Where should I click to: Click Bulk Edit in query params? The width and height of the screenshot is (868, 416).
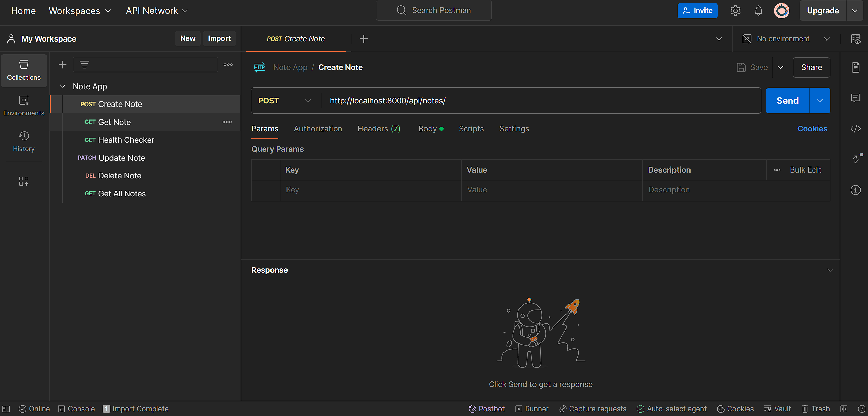point(805,170)
